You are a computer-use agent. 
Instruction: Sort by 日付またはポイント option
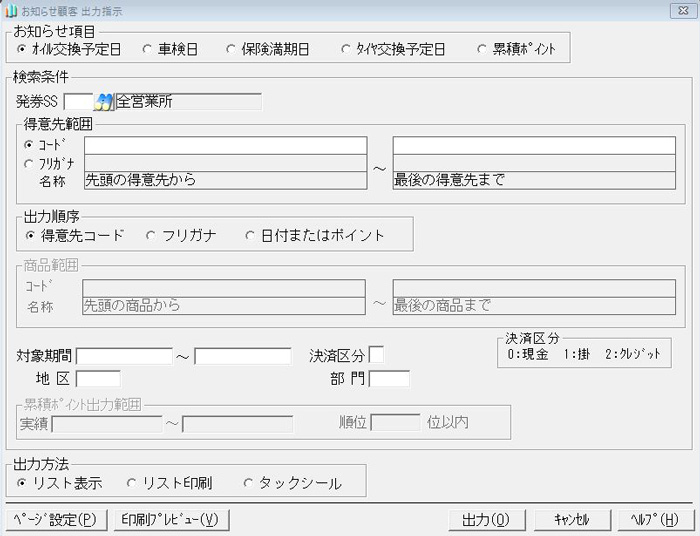tap(252, 236)
